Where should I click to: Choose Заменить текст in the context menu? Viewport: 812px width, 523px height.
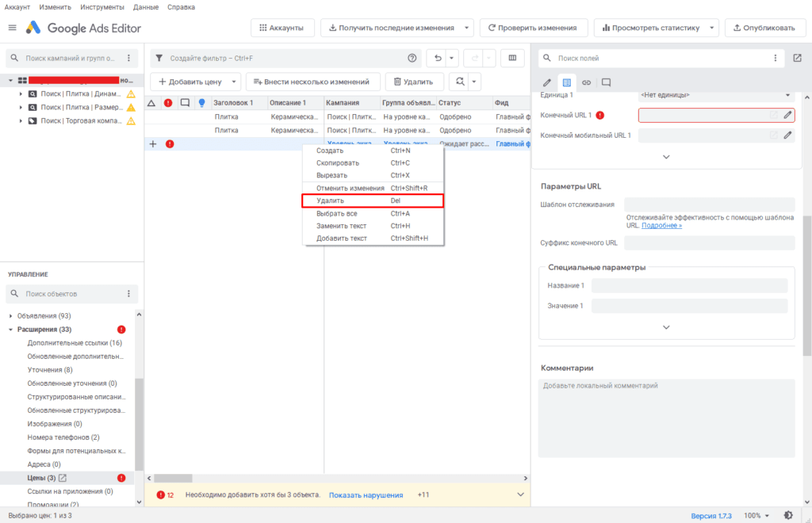(x=373, y=226)
